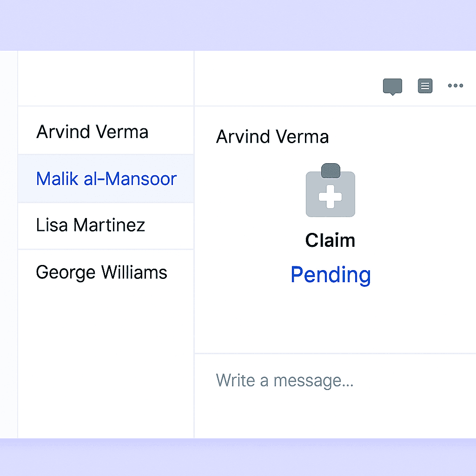
Task: Click empty space below George Williams
Action: 106,367
